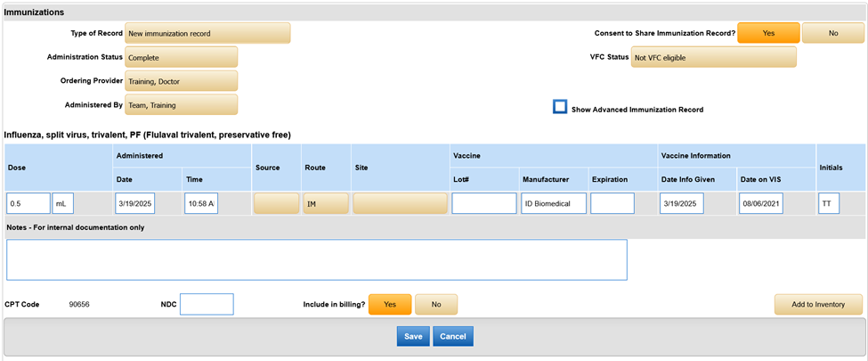Enable Show Advanced Immunization Record checkbox
This screenshot has height=361, width=868.
560,107
